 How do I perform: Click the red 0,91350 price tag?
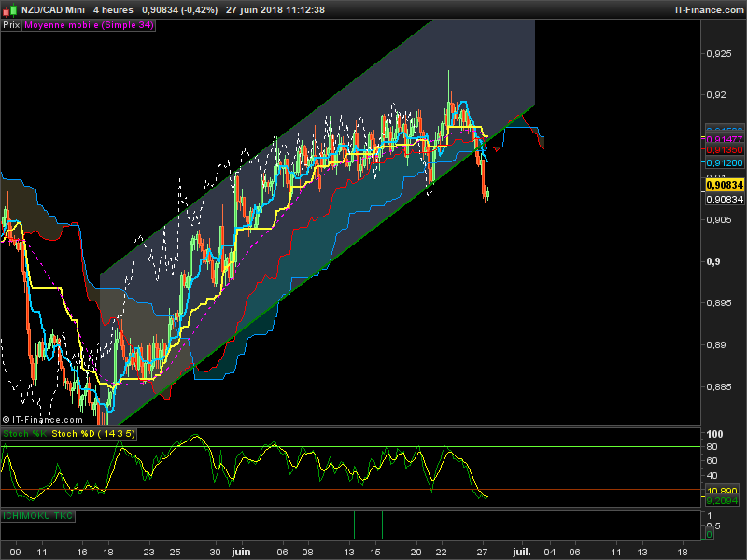tap(725, 150)
